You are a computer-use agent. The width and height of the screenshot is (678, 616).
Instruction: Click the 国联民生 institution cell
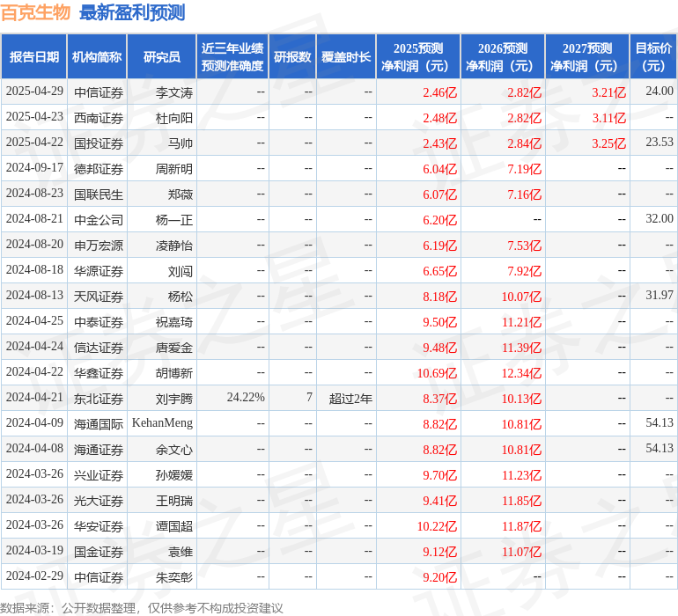(99, 194)
